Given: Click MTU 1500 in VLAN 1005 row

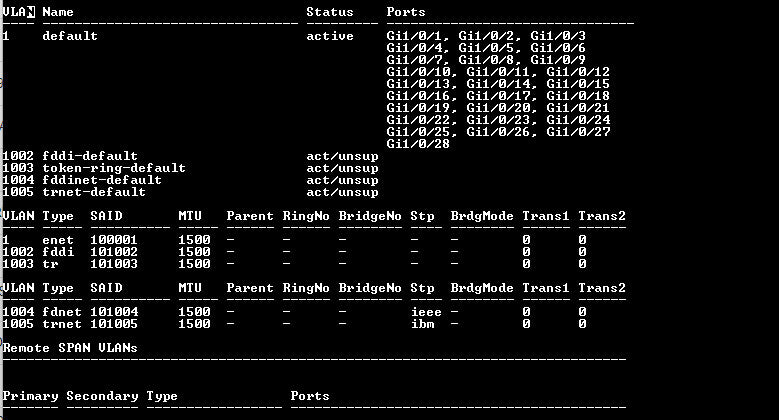Looking at the screenshot, I should (194, 324).
